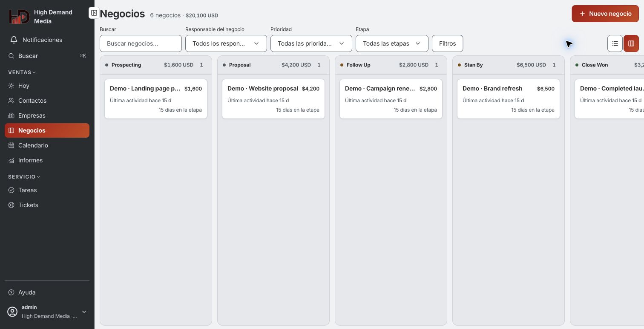Screen dimensions: 644x329
Task: Click the Empresas building icon
Action: click(11, 115)
